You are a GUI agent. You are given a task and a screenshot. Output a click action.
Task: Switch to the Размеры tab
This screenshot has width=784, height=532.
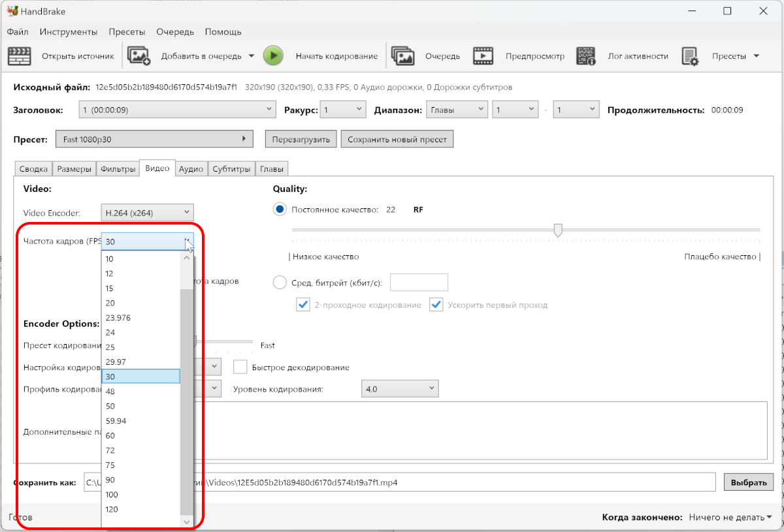[x=74, y=169]
